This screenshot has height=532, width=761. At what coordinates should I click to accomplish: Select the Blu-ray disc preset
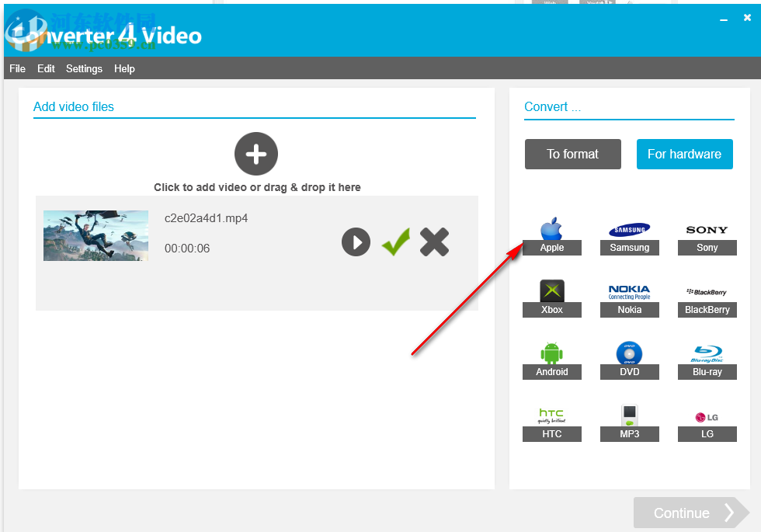pos(707,359)
